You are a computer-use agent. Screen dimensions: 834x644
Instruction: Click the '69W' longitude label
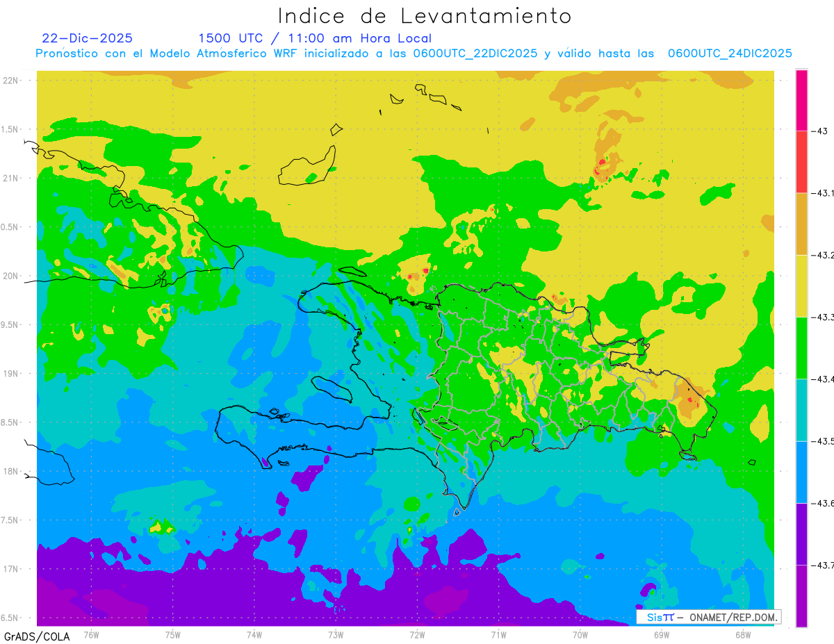(x=662, y=634)
